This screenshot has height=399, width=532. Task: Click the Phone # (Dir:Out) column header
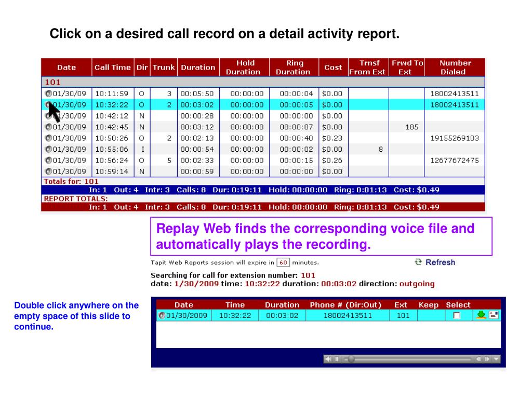(345, 304)
